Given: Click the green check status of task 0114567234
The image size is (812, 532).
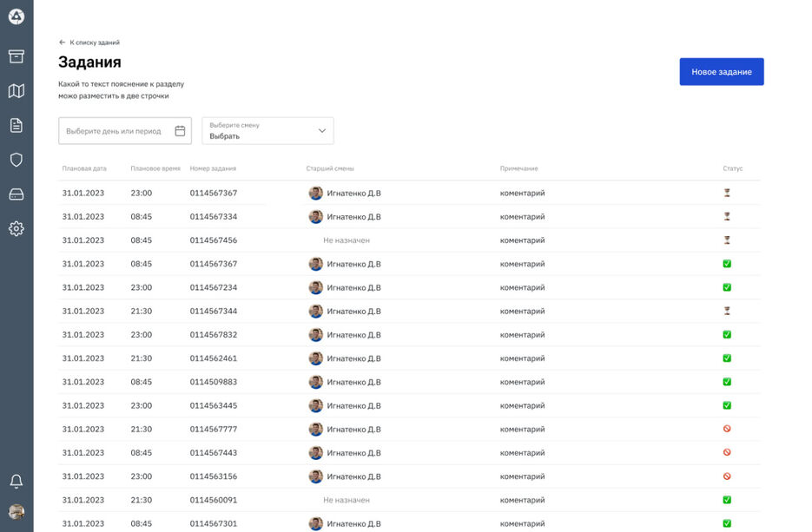Looking at the screenshot, I should 727,287.
